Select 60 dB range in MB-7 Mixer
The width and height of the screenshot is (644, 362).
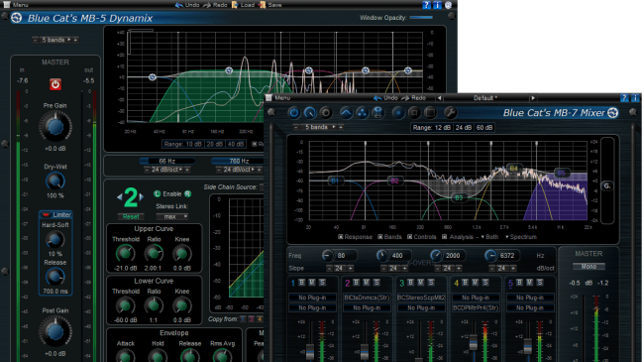[x=484, y=128]
